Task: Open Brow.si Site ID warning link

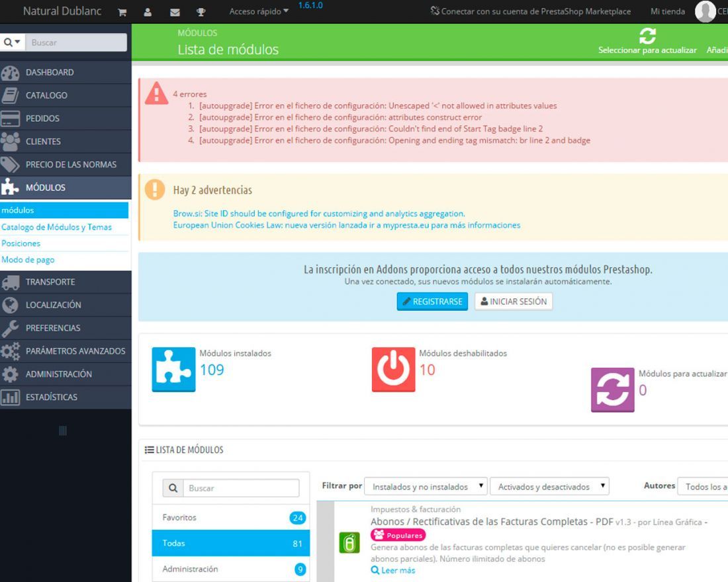Action: coord(319,214)
